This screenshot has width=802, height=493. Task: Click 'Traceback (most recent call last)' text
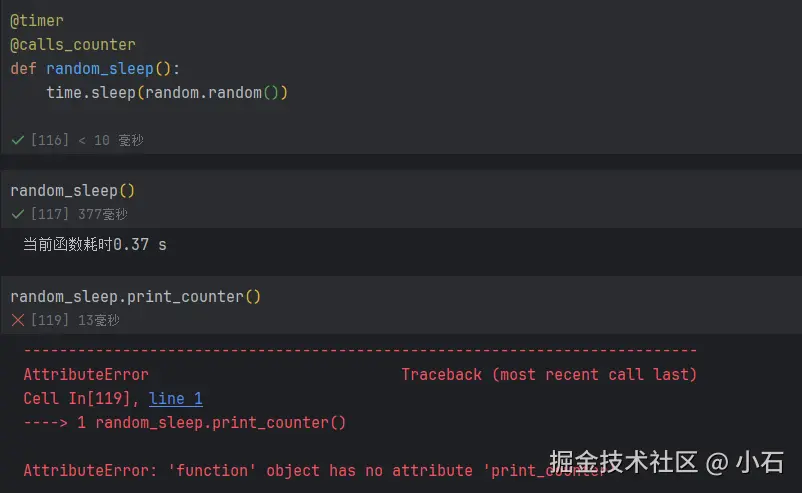(x=549, y=374)
